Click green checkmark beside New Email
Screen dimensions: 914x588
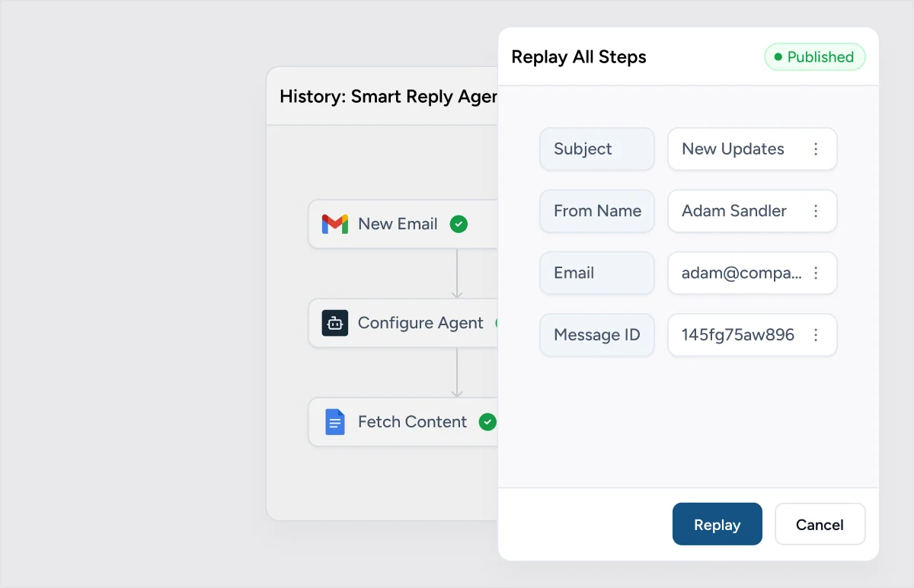tap(459, 224)
